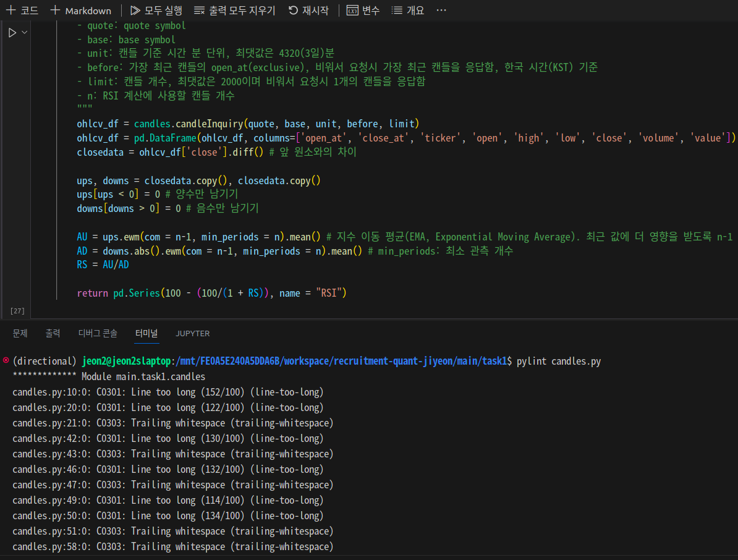Screen dimensions: 738x560
Task: Click the 'ups[ups < 0] = 0' line
Action: coord(157,194)
